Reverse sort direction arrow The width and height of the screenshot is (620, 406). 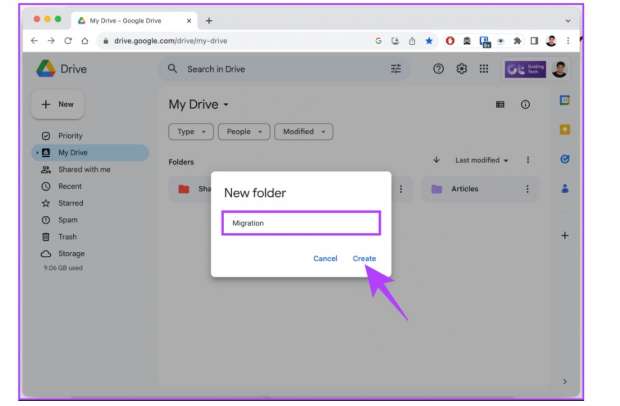[436, 160]
